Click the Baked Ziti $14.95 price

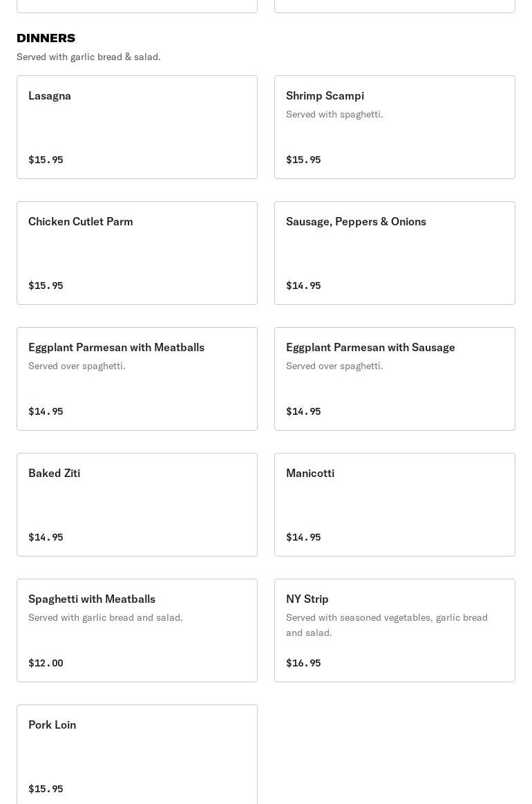tap(46, 537)
